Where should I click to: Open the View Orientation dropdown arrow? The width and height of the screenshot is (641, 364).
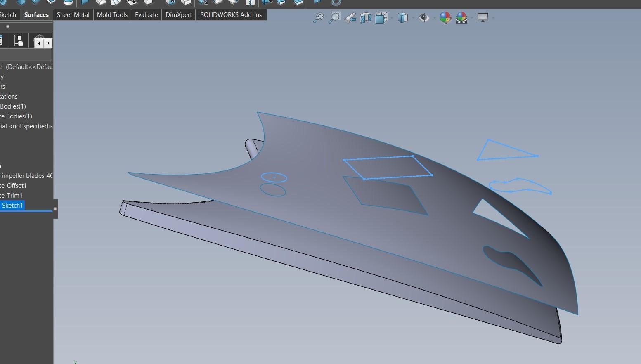tap(392, 18)
